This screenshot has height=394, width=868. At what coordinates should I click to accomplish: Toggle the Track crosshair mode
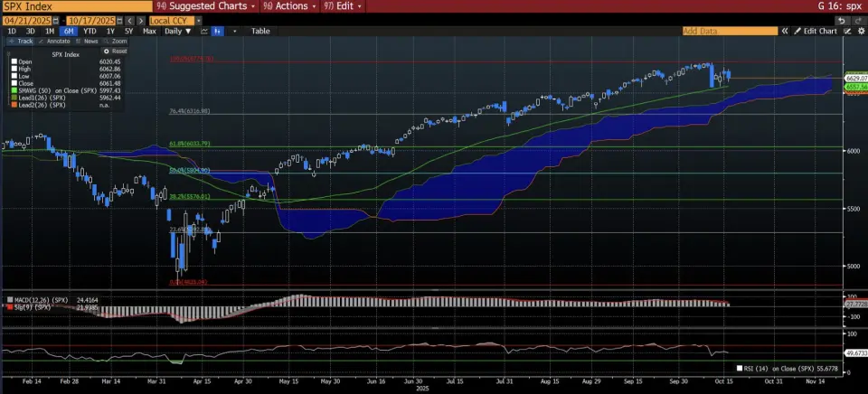click(22, 42)
